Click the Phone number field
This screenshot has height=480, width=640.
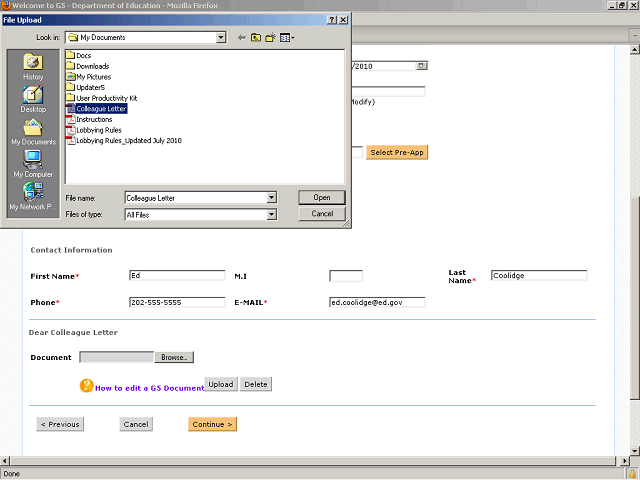click(177, 302)
